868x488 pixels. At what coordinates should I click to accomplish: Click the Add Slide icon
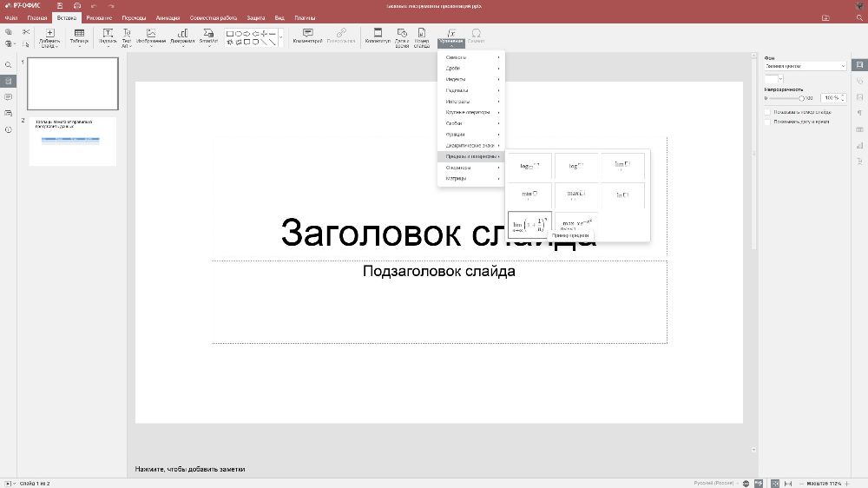tap(49, 33)
